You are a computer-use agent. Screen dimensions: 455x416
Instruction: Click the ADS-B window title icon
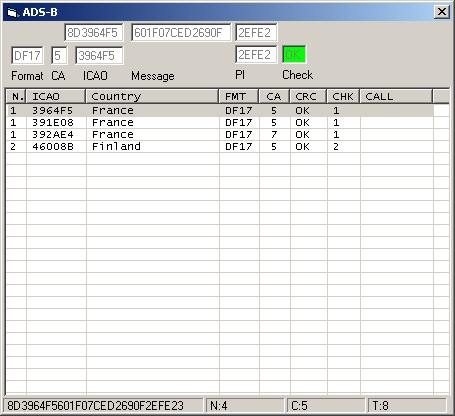pyautogui.click(x=12, y=13)
